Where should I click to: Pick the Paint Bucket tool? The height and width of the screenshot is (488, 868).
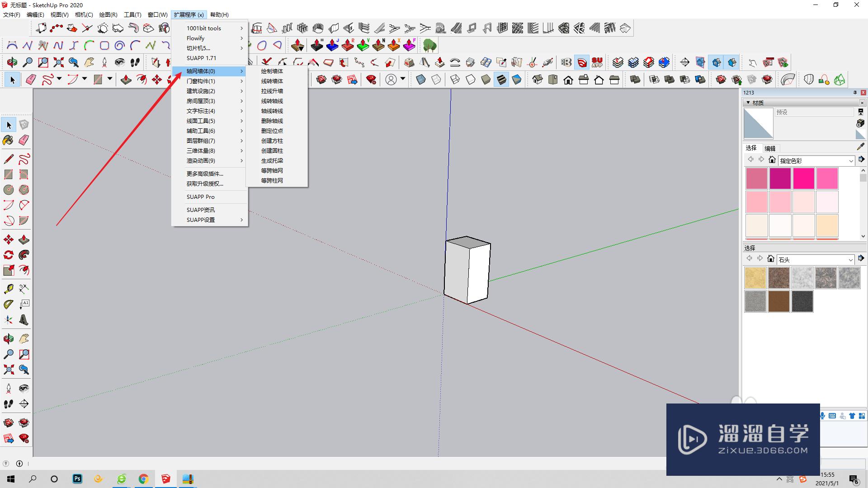[x=9, y=140]
